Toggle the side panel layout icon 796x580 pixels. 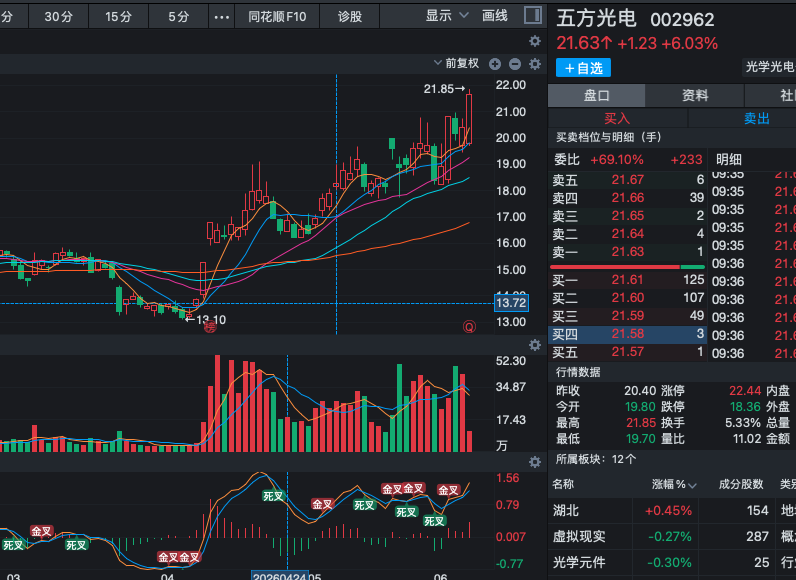533,15
